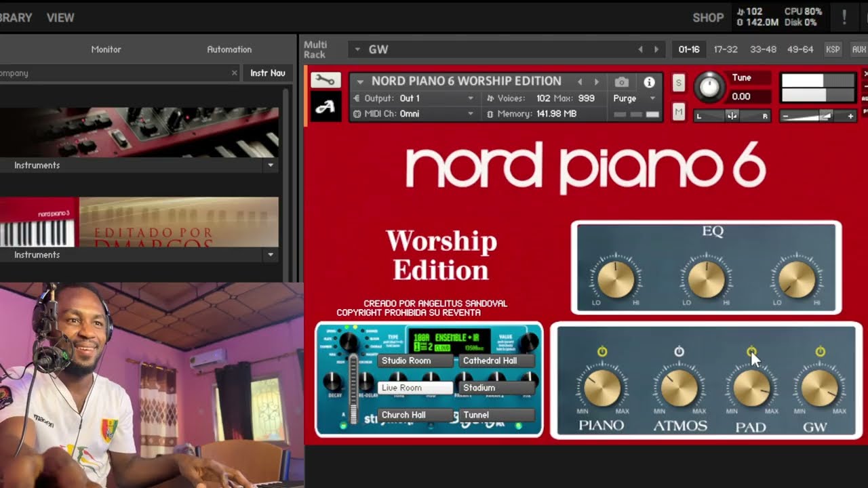Open the Purge dropdown menu

click(x=635, y=98)
